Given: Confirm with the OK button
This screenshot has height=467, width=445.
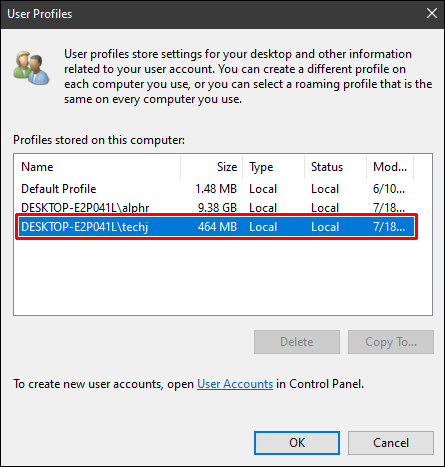Looking at the screenshot, I should point(297,443).
